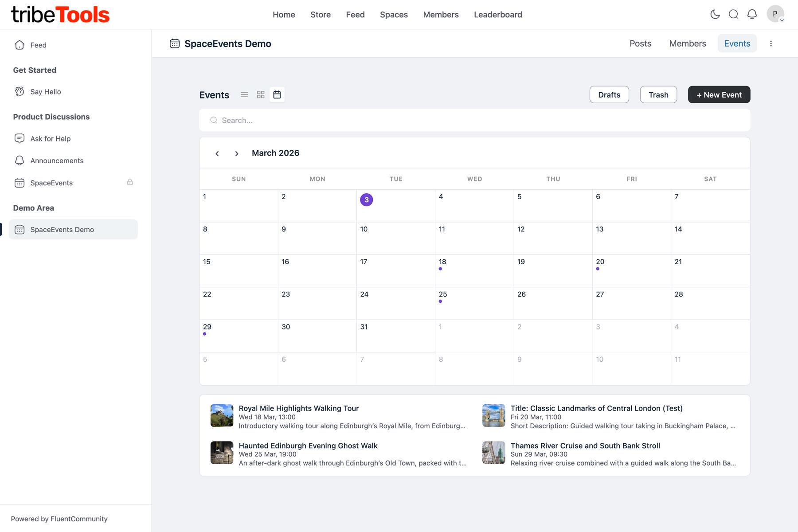This screenshot has height=532, width=798.
Task: Switch to the Members tab of the space
Action: click(687, 43)
